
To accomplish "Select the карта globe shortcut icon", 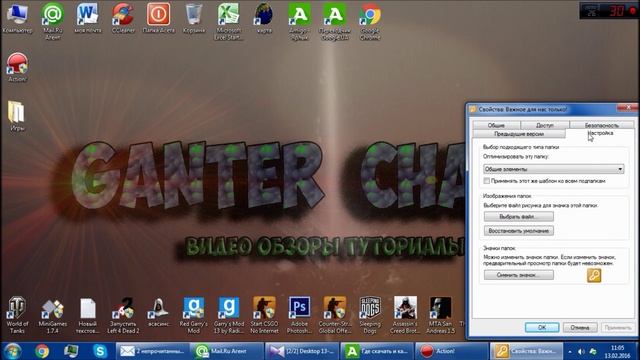I will 264,19.
